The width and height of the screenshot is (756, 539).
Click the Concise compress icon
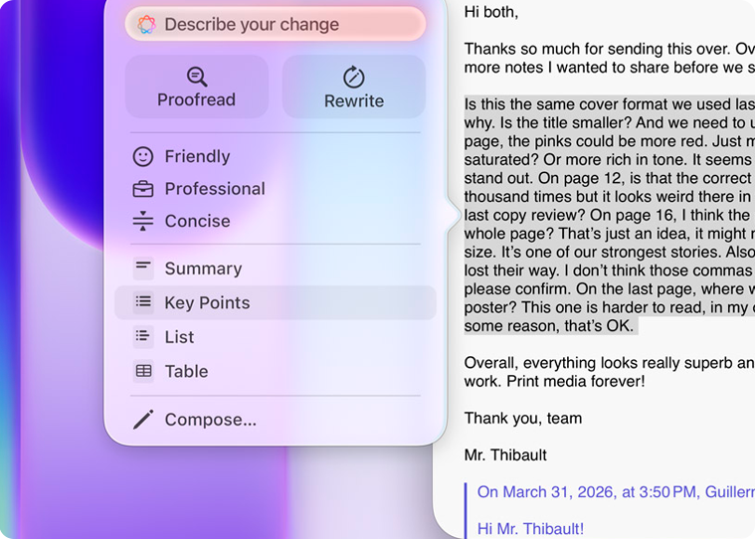tap(143, 221)
